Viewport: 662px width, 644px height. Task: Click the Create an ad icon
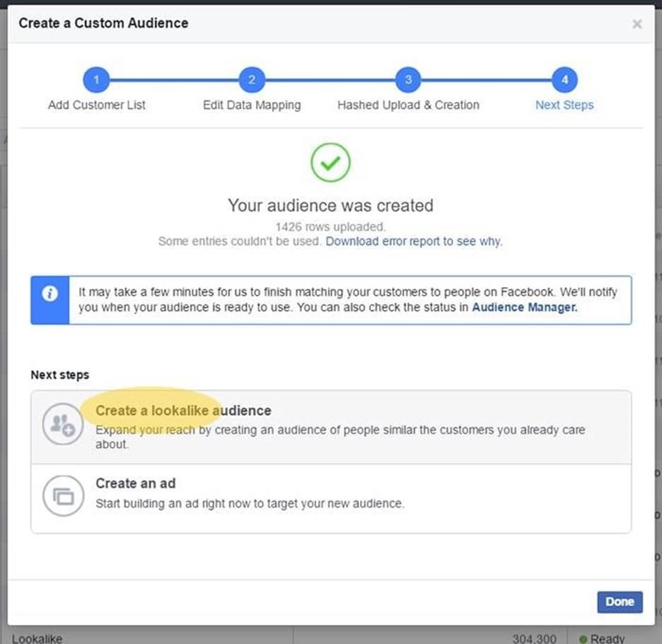[x=63, y=497]
